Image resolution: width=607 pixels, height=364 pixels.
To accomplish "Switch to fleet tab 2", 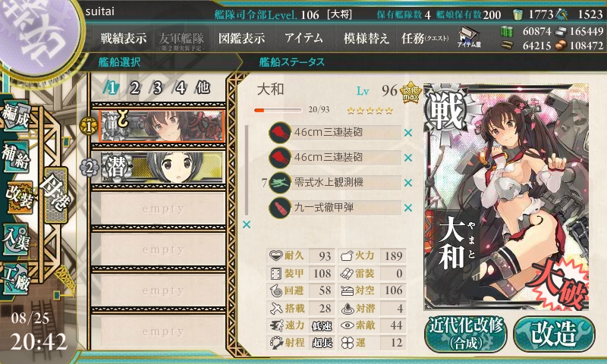I will (135, 88).
